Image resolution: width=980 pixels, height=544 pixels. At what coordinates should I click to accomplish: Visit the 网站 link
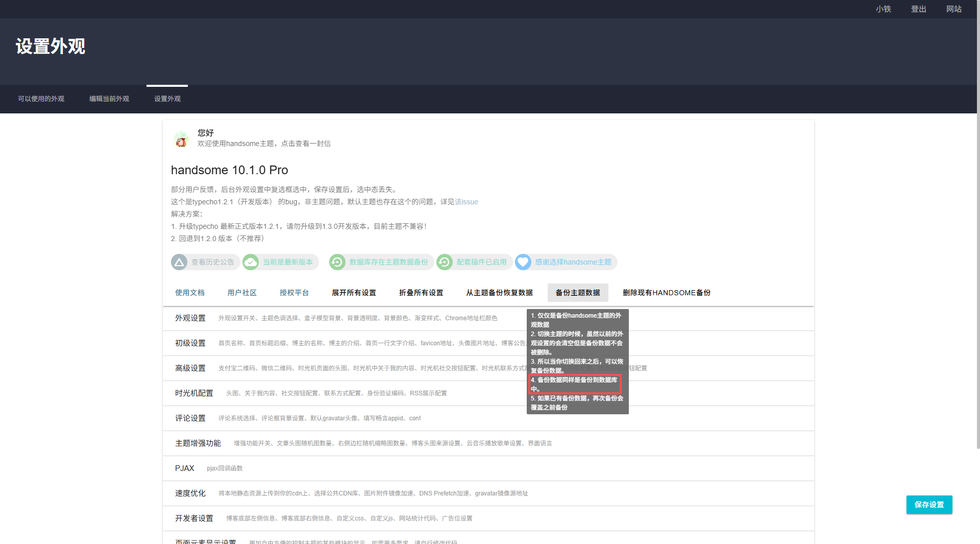coord(954,9)
